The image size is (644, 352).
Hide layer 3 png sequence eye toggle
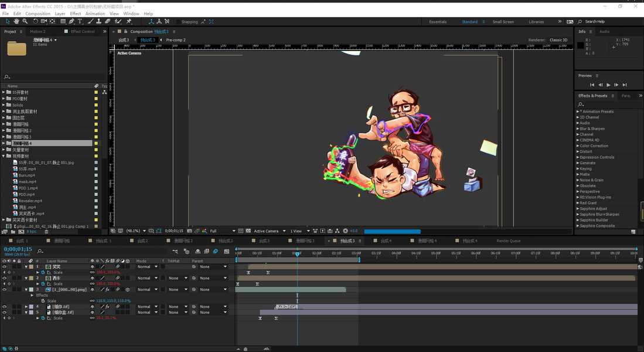(5, 290)
